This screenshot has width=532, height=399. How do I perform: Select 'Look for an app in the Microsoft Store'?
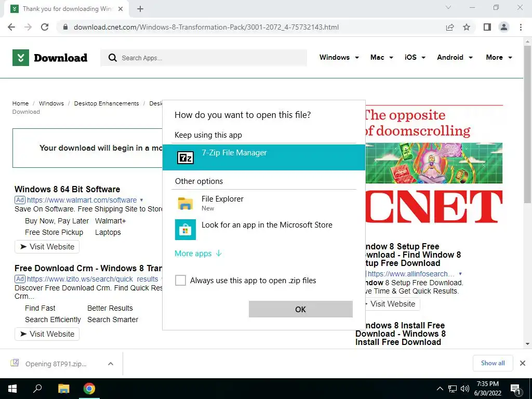pyautogui.click(x=267, y=225)
